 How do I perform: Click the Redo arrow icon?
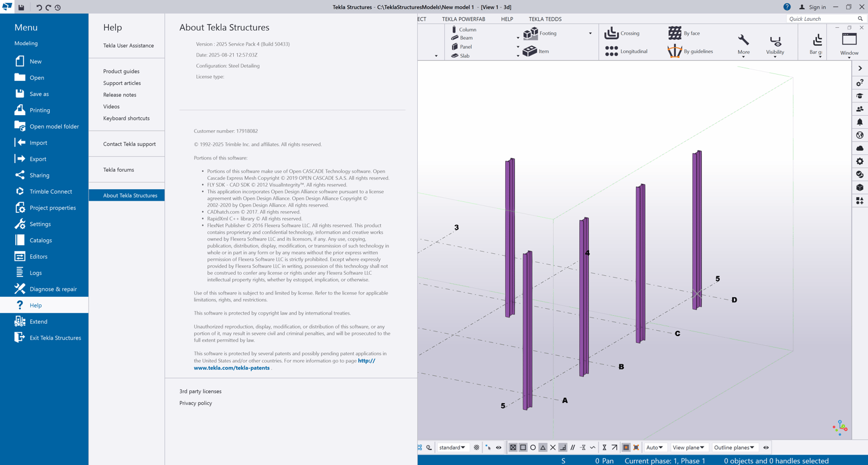pyautogui.click(x=48, y=7)
